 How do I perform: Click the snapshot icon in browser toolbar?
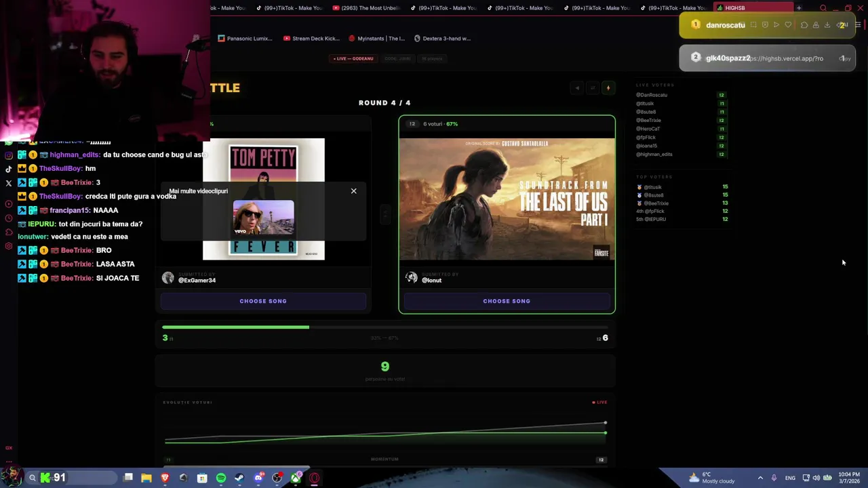(x=753, y=25)
